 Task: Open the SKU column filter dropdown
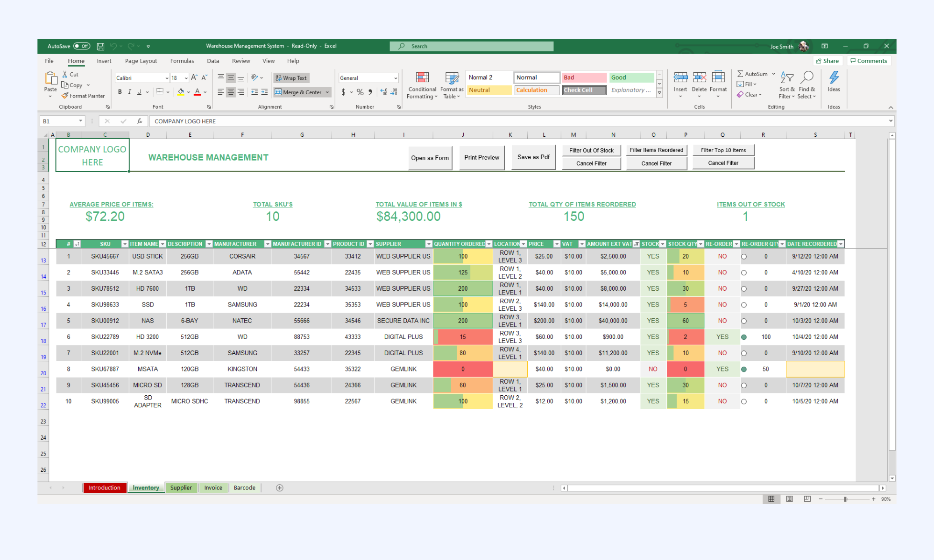pyautogui.click(x=125, y=244)
